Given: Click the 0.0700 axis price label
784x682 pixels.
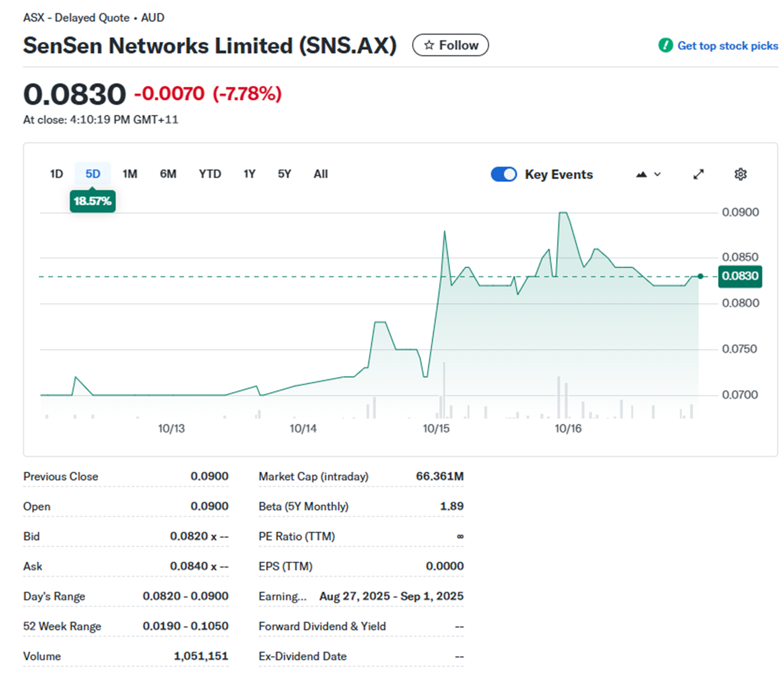Looking at the screenshot, I should tap(740, 395).
